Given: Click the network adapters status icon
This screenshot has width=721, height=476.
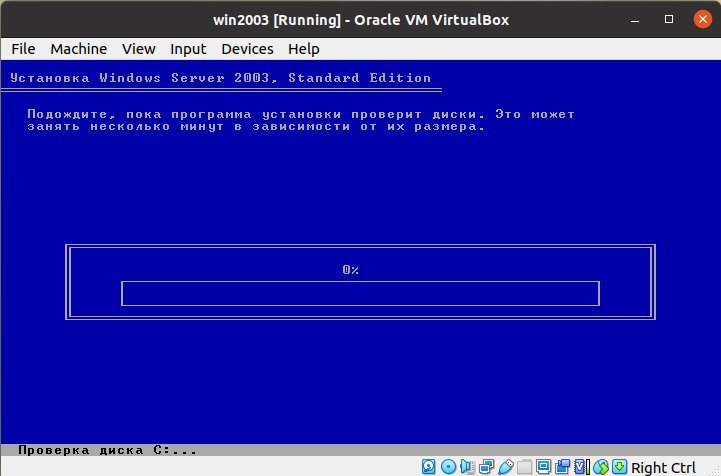Looking at the screenshot, I should click(486, 467).
